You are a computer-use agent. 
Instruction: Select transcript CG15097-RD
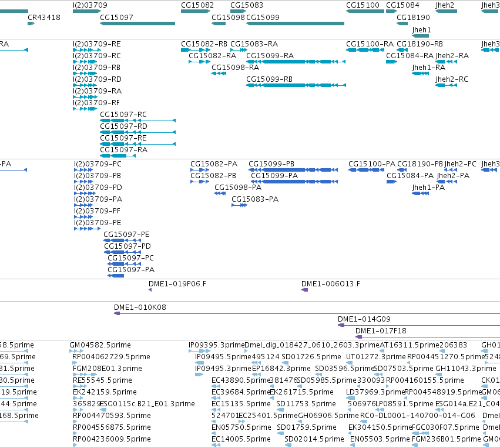137,132
